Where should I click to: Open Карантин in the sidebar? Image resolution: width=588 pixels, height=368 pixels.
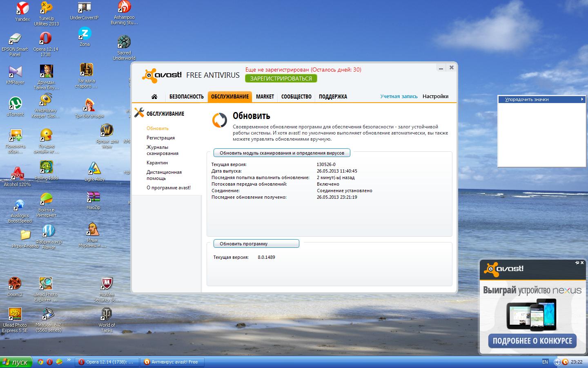click(157, 163)
